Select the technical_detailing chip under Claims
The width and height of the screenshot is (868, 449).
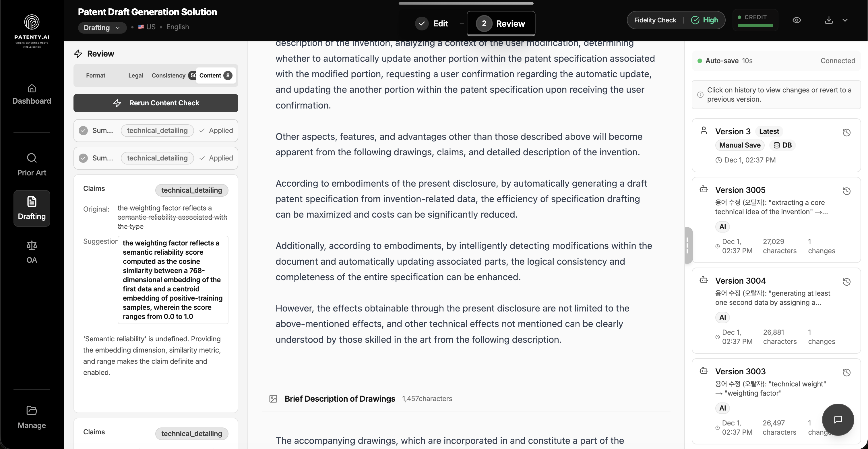point(191,190)
